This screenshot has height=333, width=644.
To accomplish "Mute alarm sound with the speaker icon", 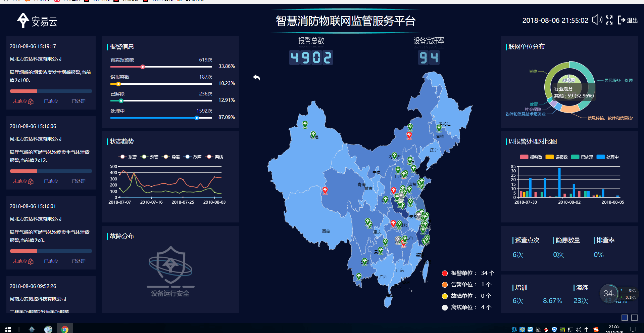I will click(597, 20).
